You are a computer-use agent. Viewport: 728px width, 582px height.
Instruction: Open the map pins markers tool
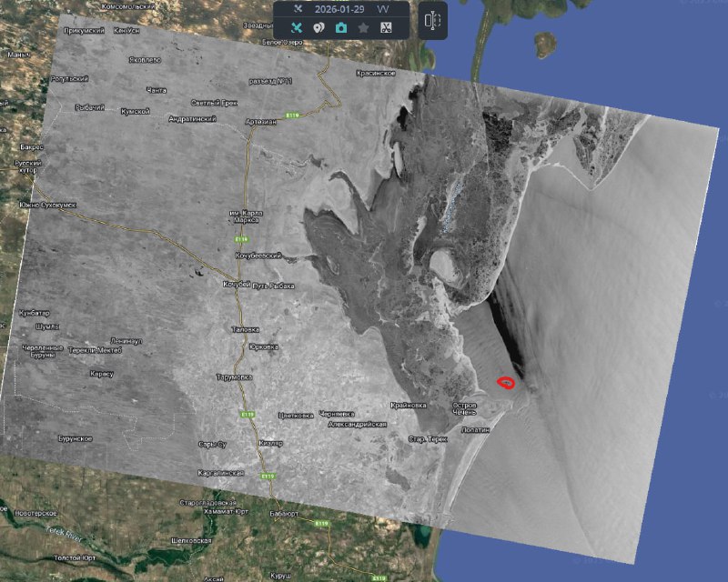click(x=318, y=28)
